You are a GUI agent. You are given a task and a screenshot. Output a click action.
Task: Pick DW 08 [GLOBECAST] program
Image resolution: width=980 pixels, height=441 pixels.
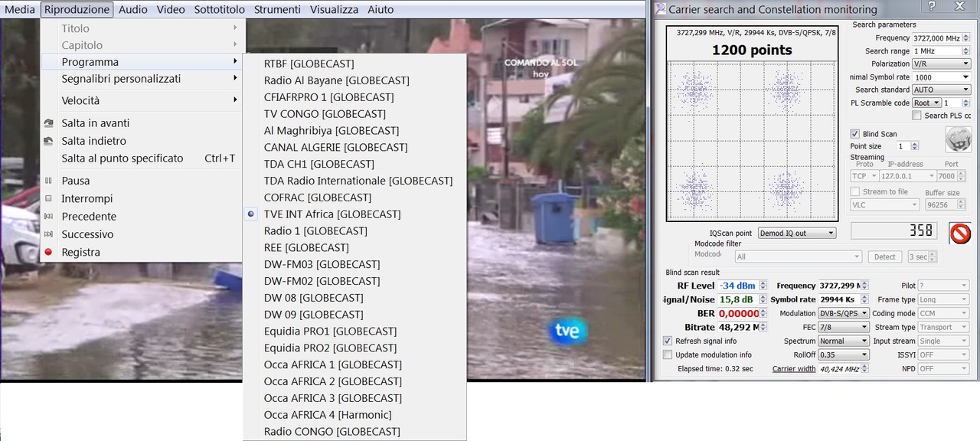(354, 298)
